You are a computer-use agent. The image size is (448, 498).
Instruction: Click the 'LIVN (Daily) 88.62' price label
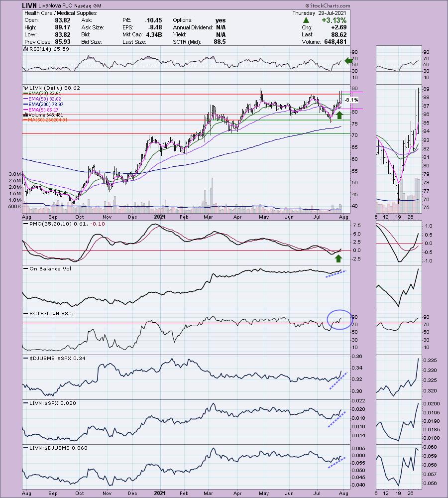click(x=52, y=88)
